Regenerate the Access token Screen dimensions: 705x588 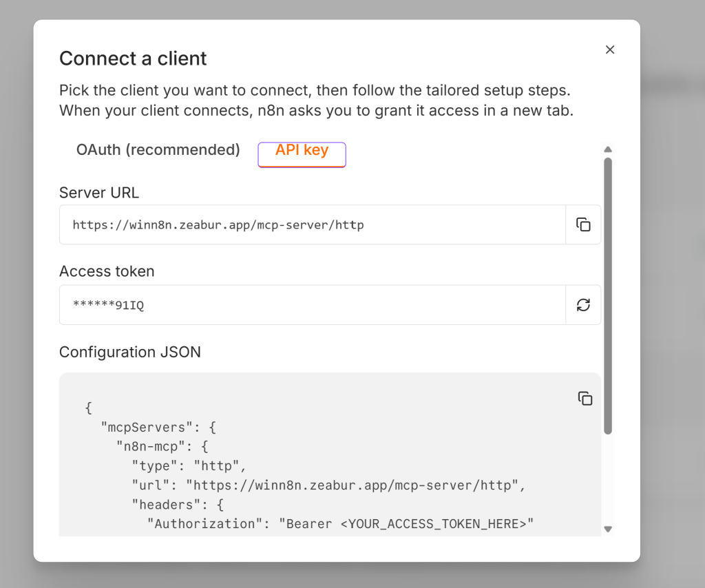(x=583, y=305)
